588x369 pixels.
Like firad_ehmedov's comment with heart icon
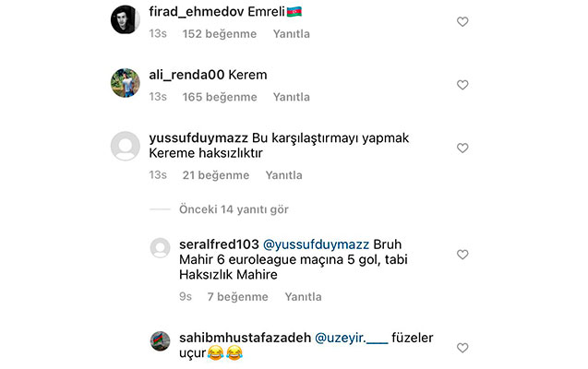click(x=462, y=22)
